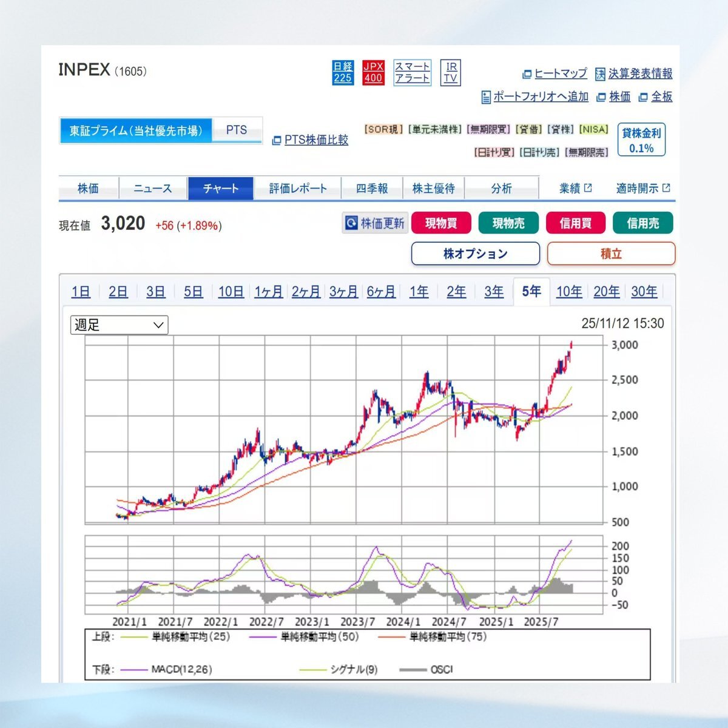Open 決算発表情報 link
Screen dimensions: 728x728
[x=633, y=74]
